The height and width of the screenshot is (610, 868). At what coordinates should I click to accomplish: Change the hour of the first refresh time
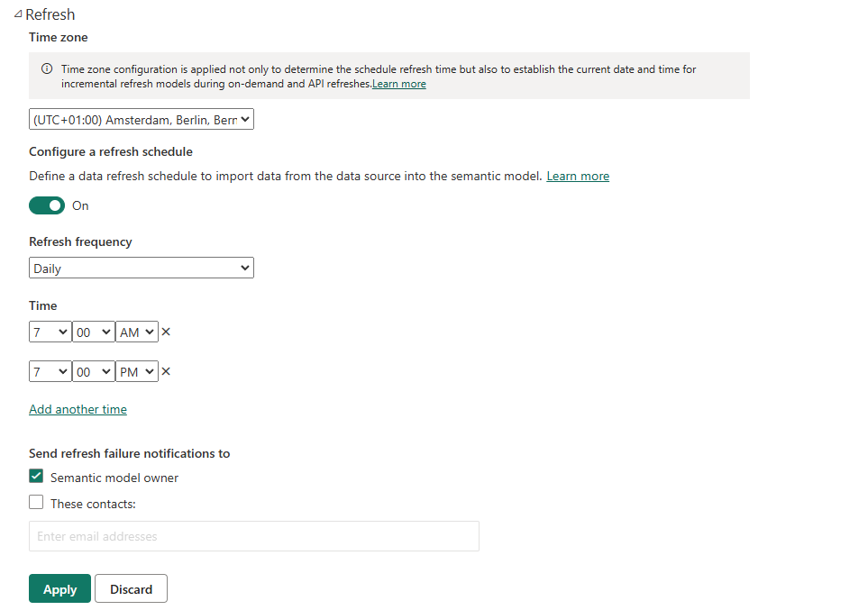[x=50, y=332]
